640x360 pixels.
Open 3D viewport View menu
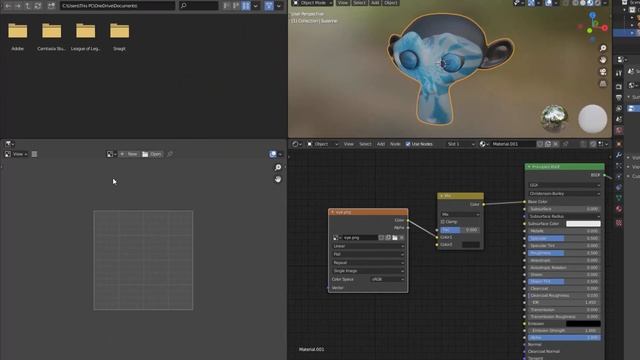point(342,3)
